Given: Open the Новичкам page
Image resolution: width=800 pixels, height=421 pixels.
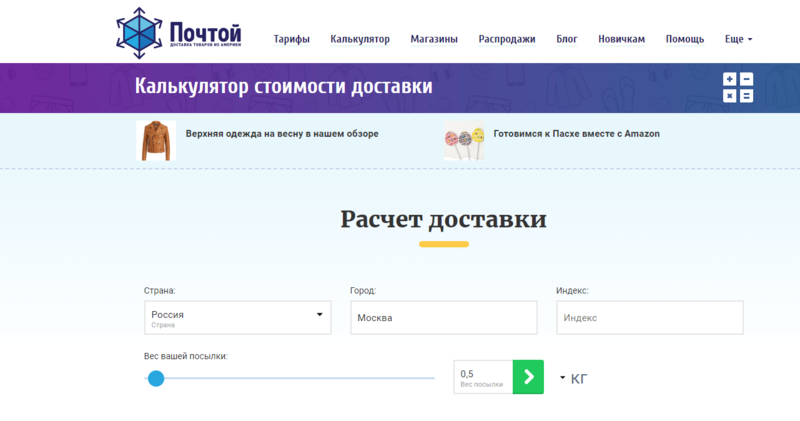Looking at the screenshot, I should point(621,39).
